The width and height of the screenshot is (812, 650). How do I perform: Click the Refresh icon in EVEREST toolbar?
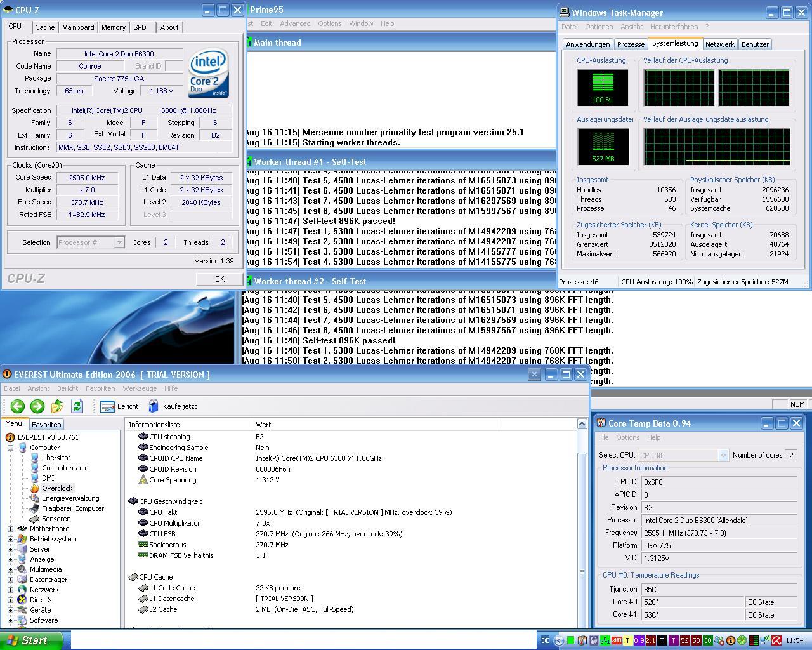point(77,406)
